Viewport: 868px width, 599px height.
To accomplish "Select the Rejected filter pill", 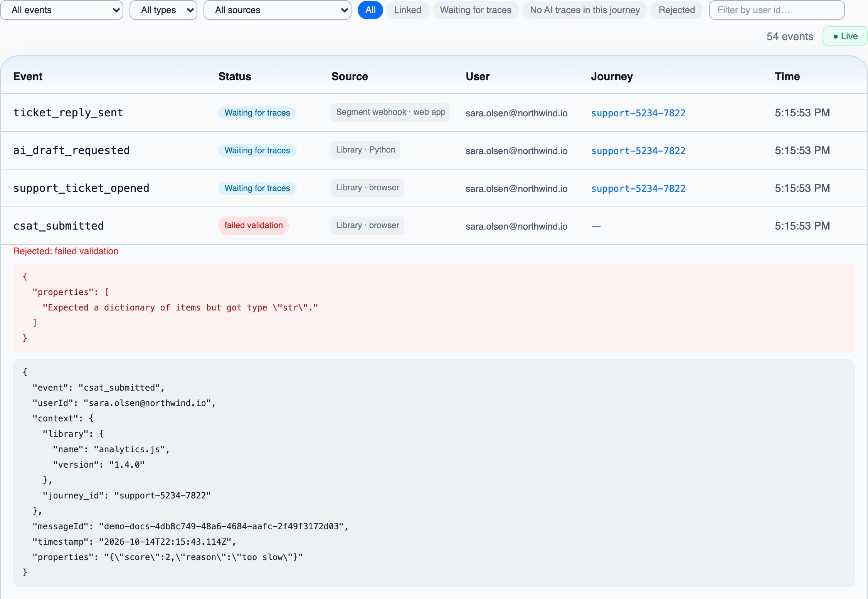I will coord(677,10).
